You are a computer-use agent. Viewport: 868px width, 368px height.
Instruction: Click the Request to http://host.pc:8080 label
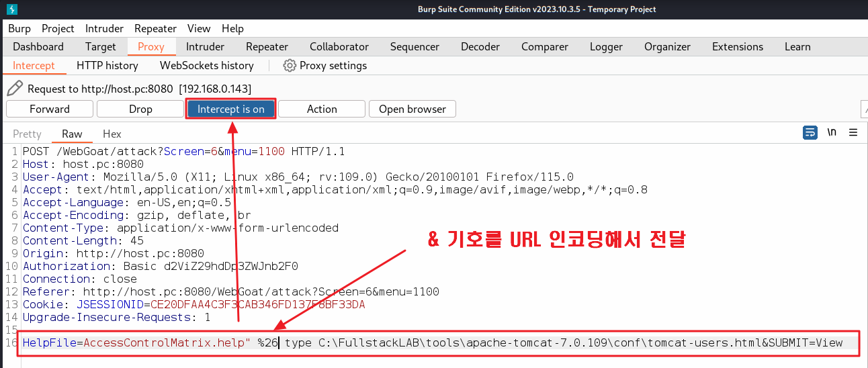pos(100,89)
